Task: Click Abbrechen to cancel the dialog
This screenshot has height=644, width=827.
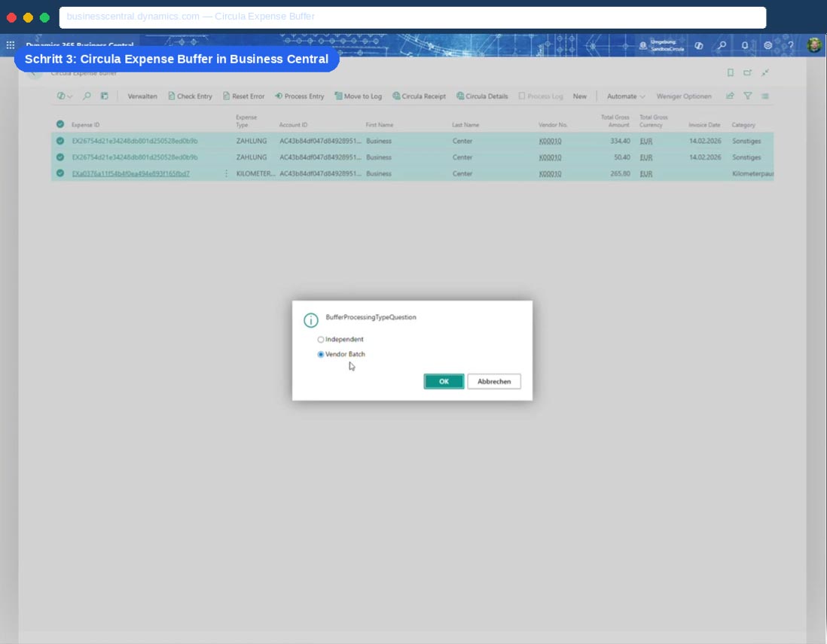Action: pos(493,381)
